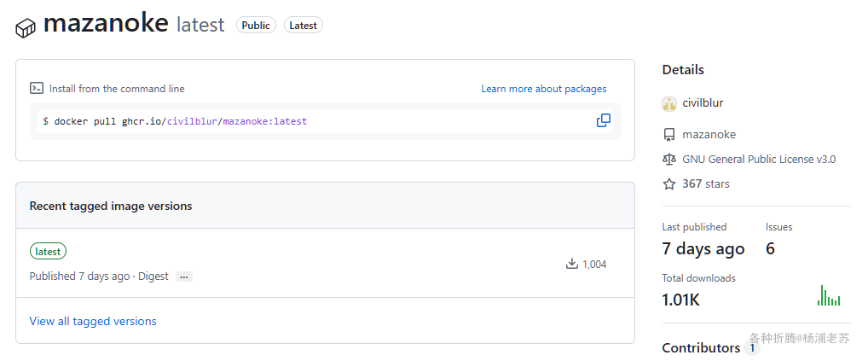Click the download icon beside 1,004
Screen dimensions: 868x361
(x=572, y=264)
